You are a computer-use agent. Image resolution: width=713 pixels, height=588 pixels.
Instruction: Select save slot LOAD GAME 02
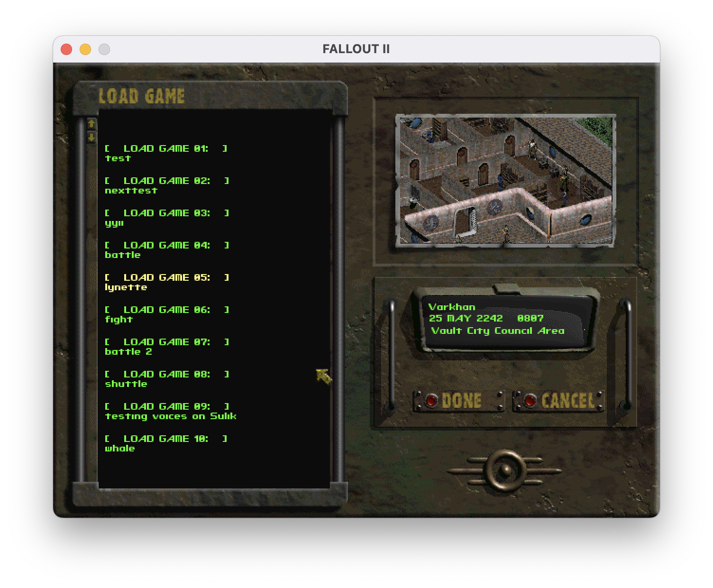tap(167, 181)
